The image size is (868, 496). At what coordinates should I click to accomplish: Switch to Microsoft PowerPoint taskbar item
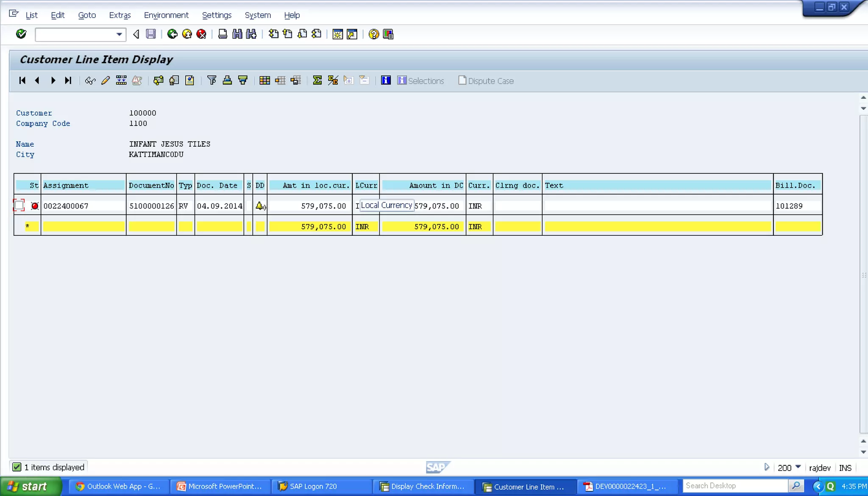[x=220, y=486]
